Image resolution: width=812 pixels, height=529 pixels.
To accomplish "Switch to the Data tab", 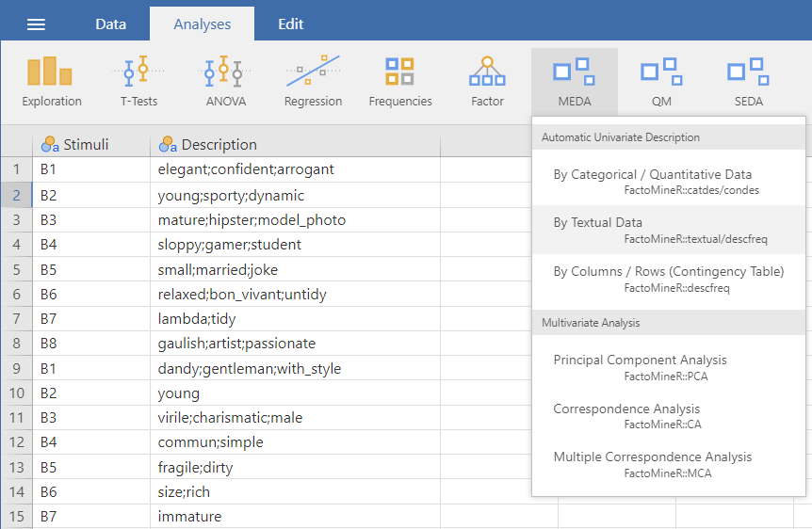I will [x=110, y=24].
